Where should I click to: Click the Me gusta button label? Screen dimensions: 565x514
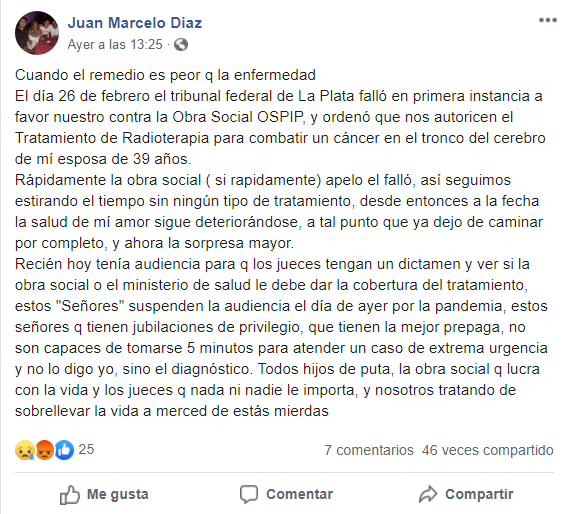pos(117,494)
